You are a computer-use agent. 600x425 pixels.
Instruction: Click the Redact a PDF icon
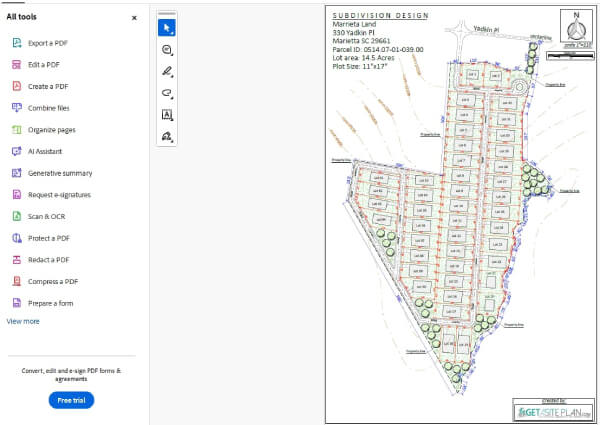[x=17, y=260]
